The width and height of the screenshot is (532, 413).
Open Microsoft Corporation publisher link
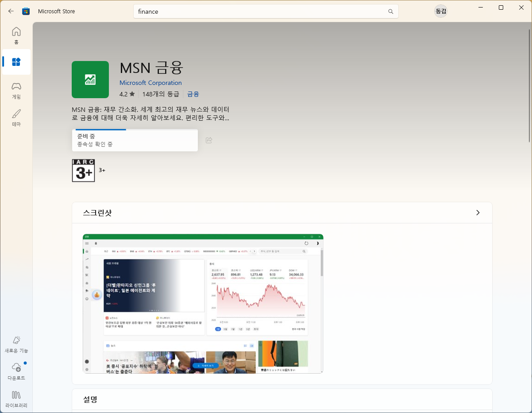(150, 83)
